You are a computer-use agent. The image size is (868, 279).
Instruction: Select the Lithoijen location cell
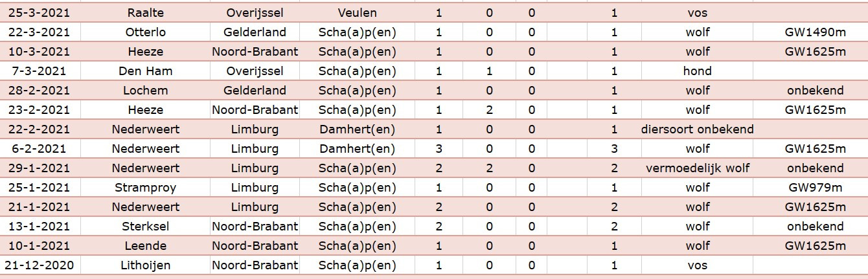[145, 265]
